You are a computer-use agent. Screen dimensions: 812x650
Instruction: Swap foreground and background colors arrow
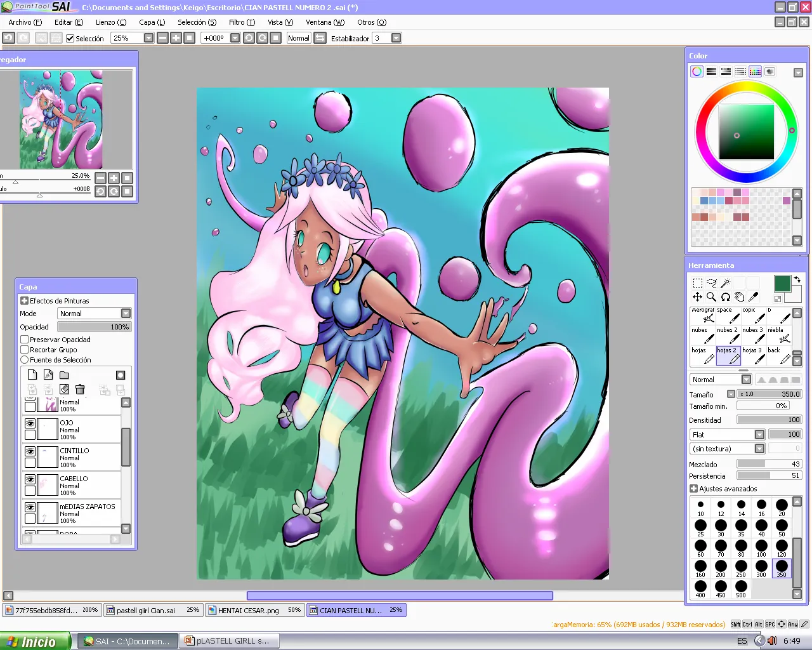797,279
